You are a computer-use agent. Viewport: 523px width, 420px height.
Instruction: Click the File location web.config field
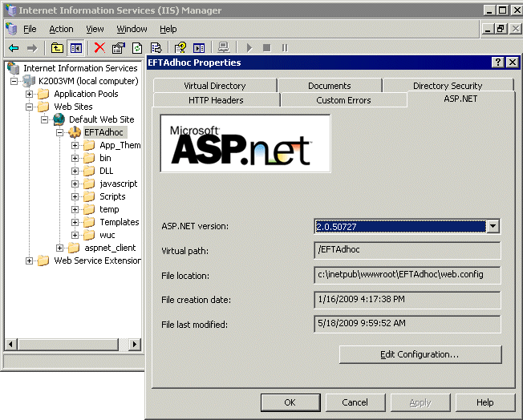click(407, 275)
